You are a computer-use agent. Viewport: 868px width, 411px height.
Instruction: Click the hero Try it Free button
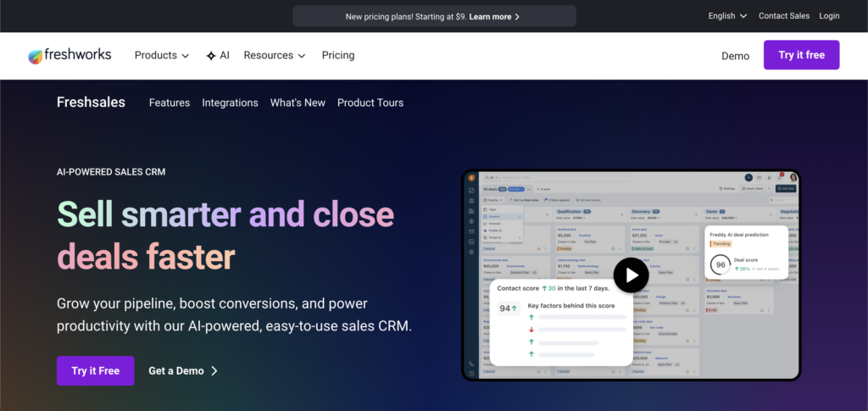pyautogui.click(x=95, y=371)
